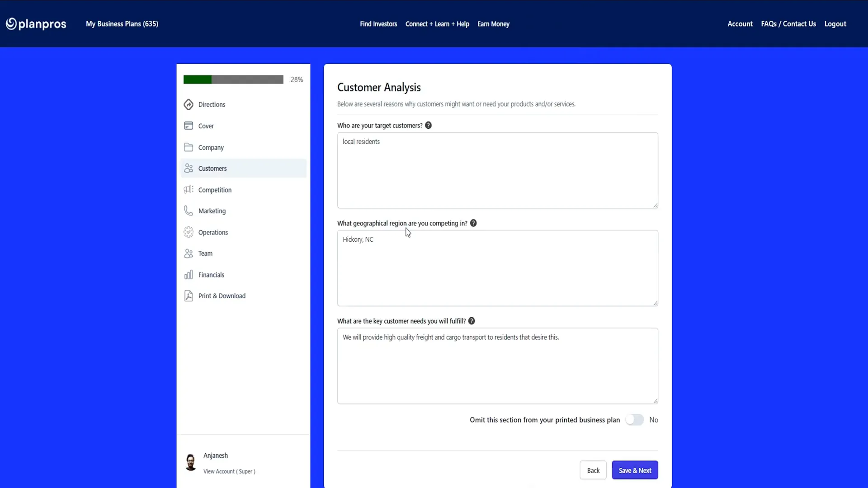868x488 pixels.
Task: Click the Operations sidebar icon
Action: (x=189, y=232)
